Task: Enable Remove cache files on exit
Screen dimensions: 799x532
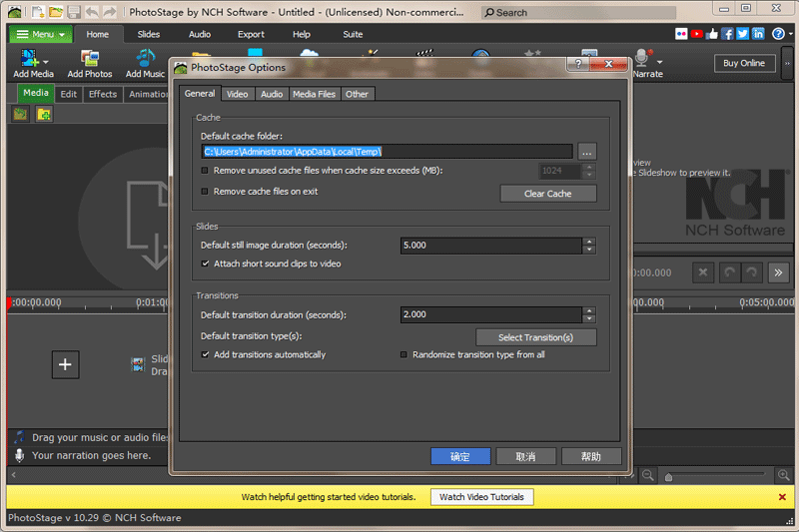Action: [x=205, y=192]
